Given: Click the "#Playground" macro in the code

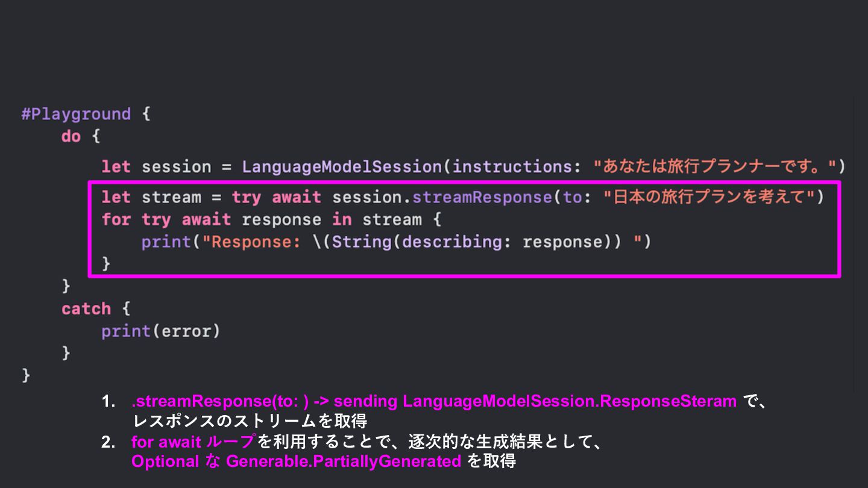Looking at the screenshot, I should coord(76,114).
